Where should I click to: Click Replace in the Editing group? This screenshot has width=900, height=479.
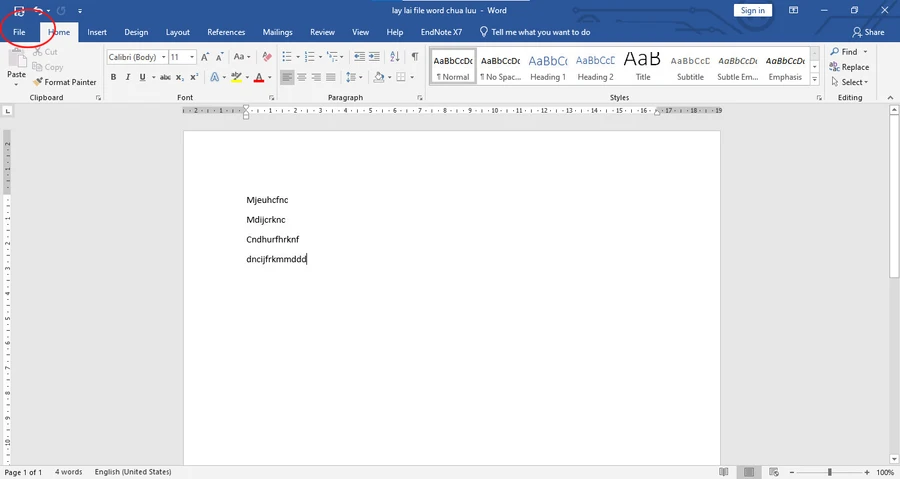[849, 67]
